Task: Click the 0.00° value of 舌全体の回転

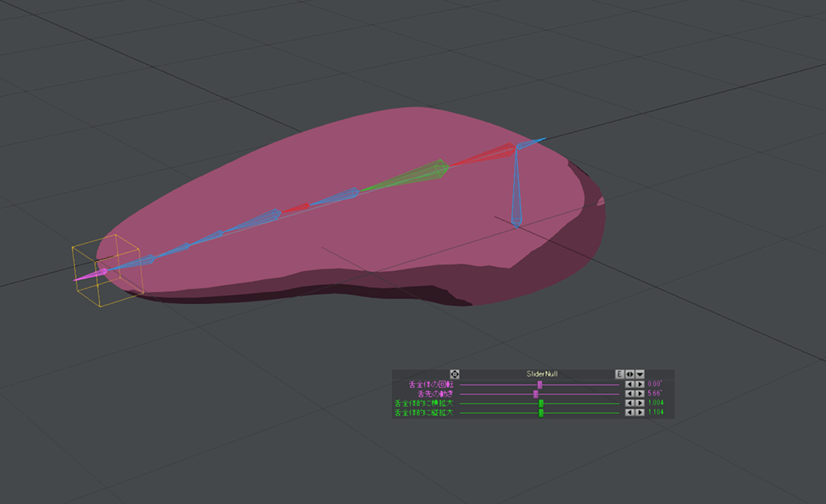Action: point(655,385)
